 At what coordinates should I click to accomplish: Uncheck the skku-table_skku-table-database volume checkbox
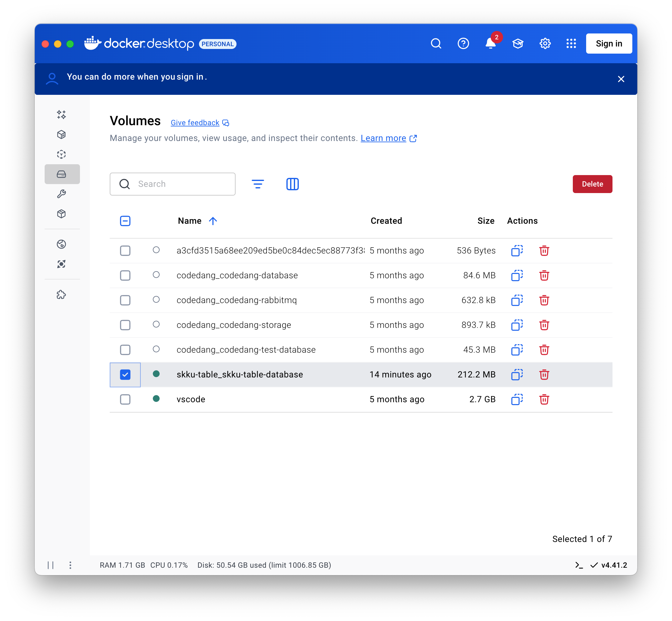pyautogui.click(x=125, y=375)
